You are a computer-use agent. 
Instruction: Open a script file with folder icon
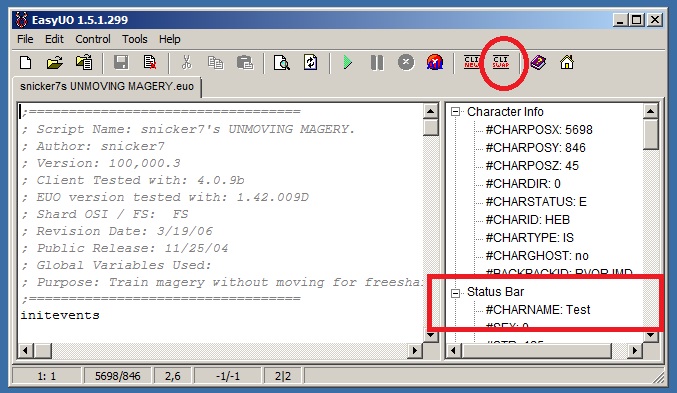(x=54, y=63)
